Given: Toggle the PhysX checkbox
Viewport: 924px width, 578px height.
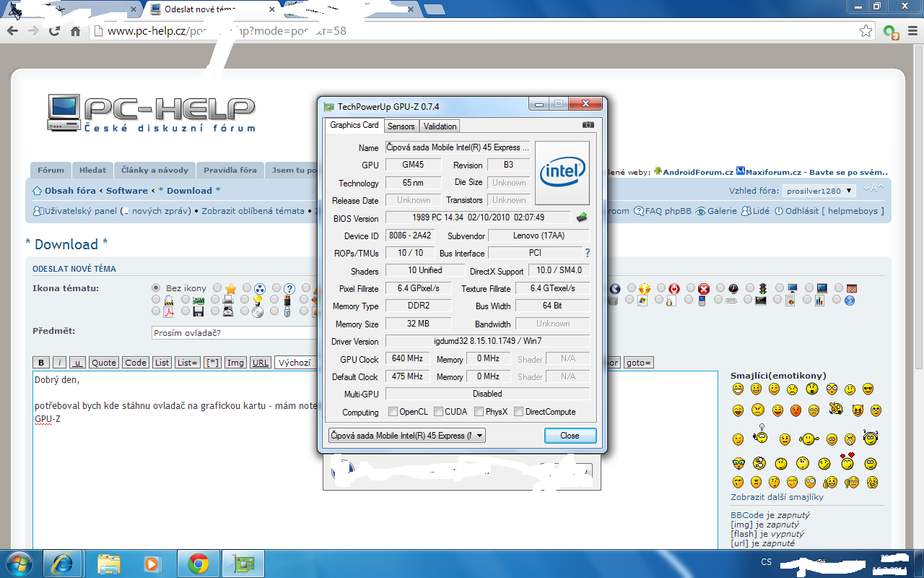Looking at the screenshot, I should click(479, 412).
